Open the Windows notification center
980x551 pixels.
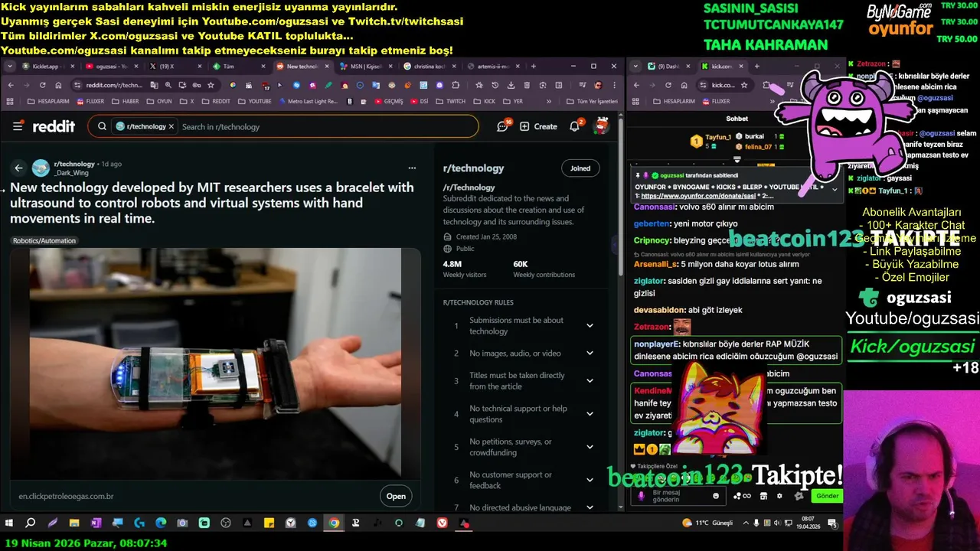tap(832, 523)
